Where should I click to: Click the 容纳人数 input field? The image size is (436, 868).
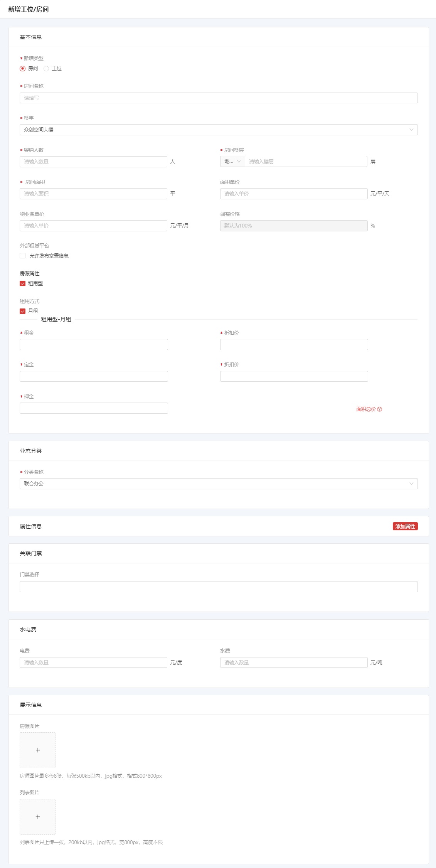coord(93,162)
